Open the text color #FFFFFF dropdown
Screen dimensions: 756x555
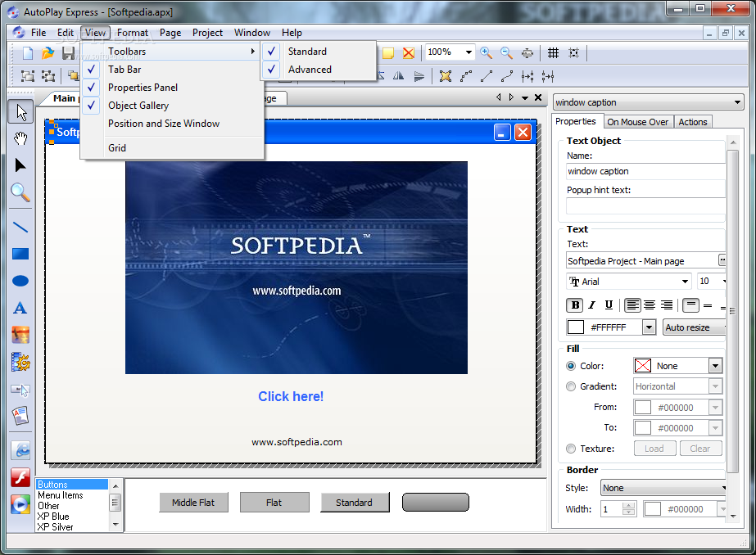point(649,327)
